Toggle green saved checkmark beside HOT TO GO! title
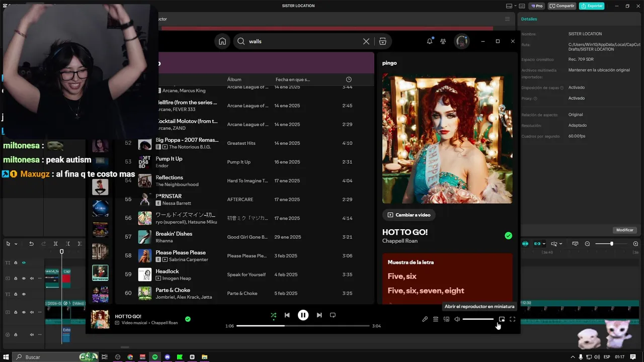The width and height of the screenshot is (644, 362). point(508,236)
